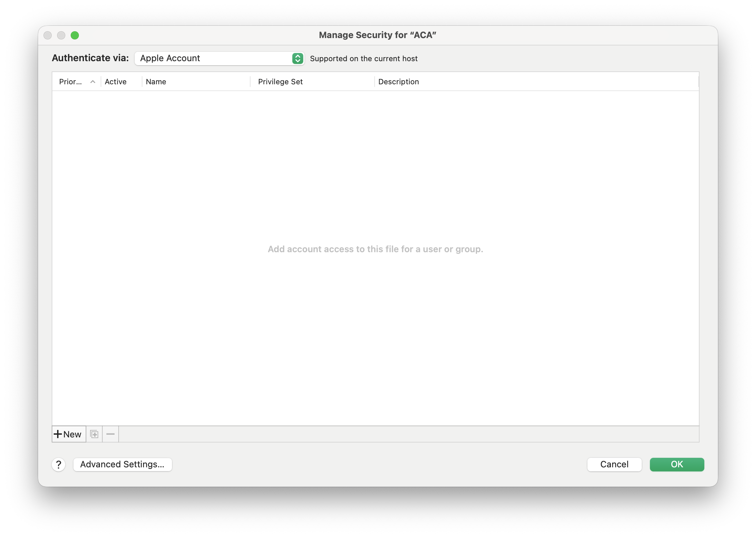Click the Manage Security title bar
The width and height of the screenshot is (756, 537).
click(x=377, y=35)
